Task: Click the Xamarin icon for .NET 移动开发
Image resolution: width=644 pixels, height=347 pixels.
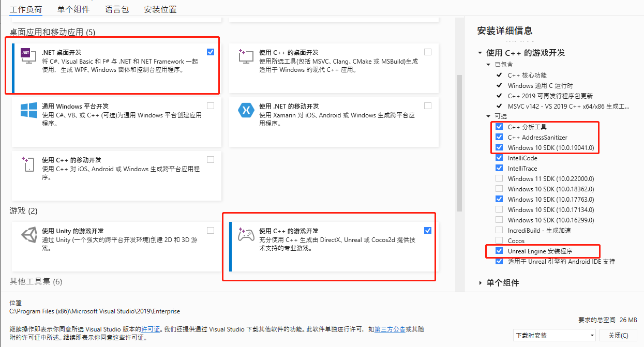Action: point(246,110)
